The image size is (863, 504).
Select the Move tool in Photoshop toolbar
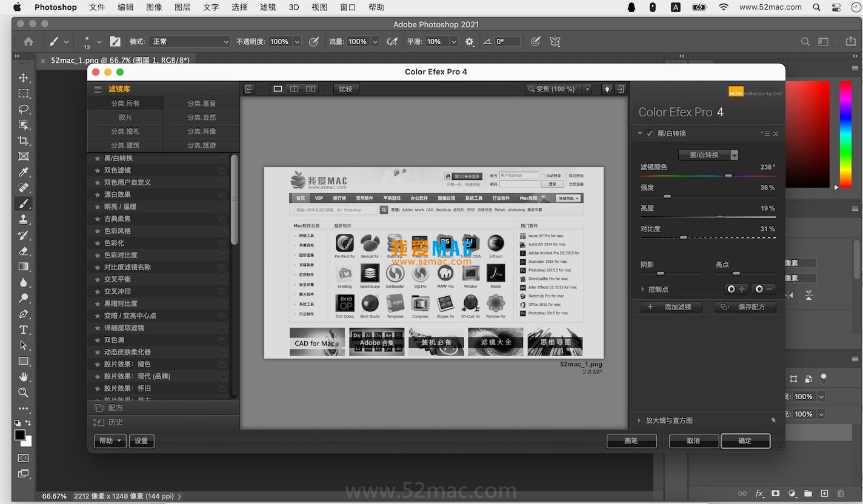click(x=24, y=78)
